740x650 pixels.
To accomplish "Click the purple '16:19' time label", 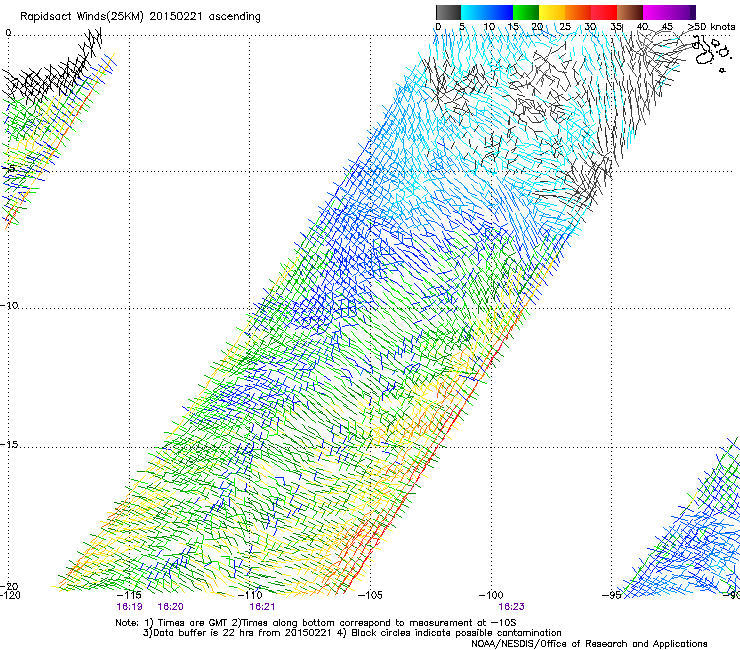I will 129,607.
